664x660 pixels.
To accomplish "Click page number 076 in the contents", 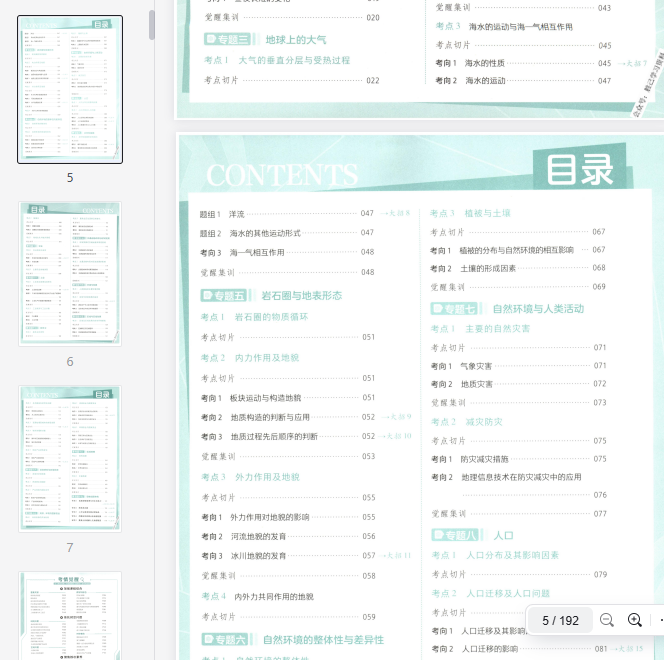I will [600, 495].
